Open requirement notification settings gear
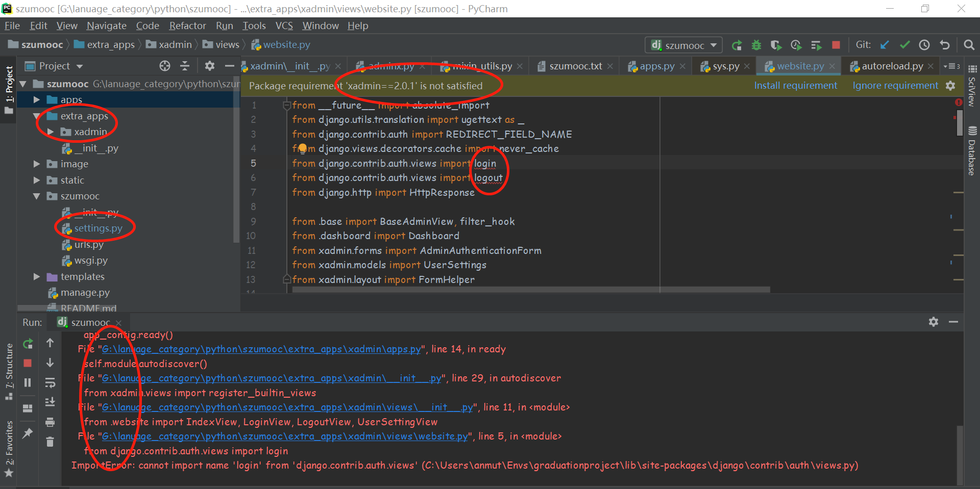The width and height of the screenshot is (980, 489). click(950, 86)
